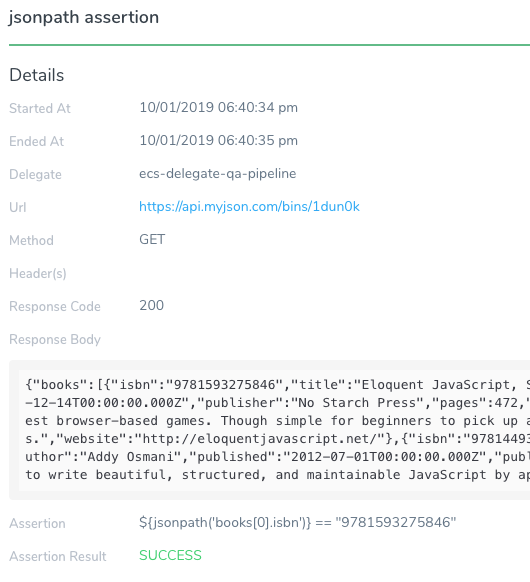Click the Started At timestamp value

coord(218,108)
